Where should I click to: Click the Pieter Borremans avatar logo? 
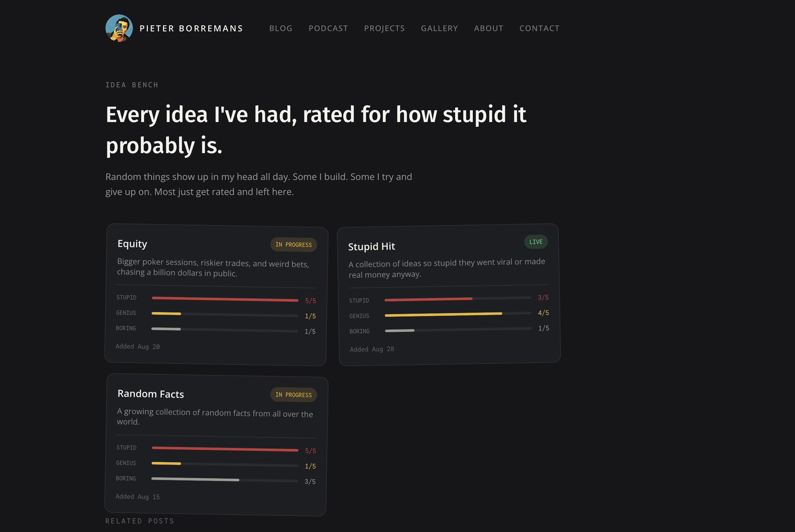tap(119, 28)
